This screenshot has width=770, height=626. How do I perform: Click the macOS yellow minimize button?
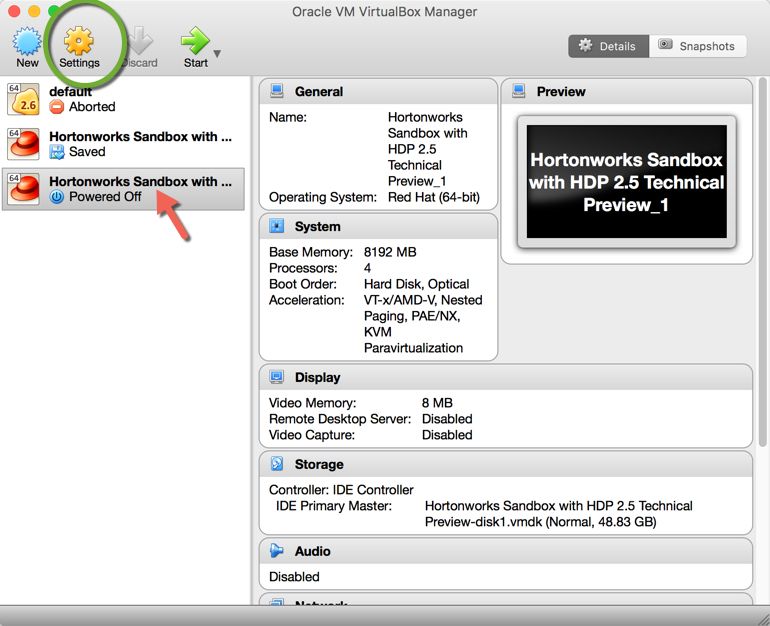pyautogui.click(x=34, y=11)
